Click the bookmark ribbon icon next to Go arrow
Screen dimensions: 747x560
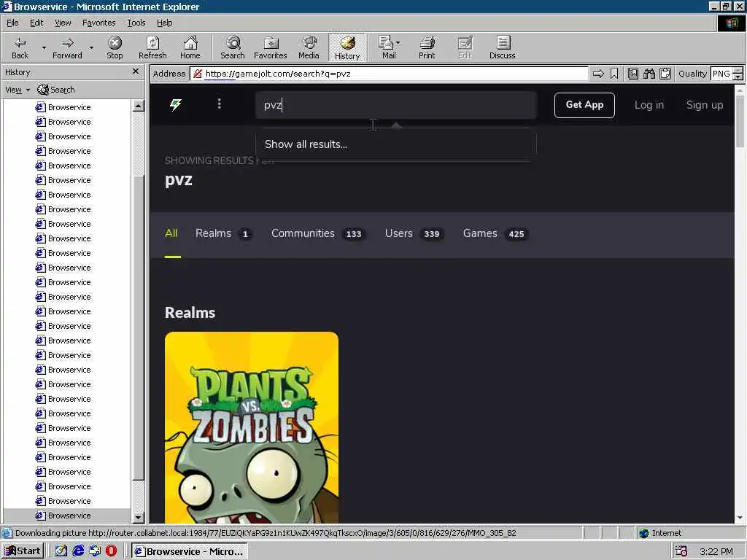(x=614, y=74)
